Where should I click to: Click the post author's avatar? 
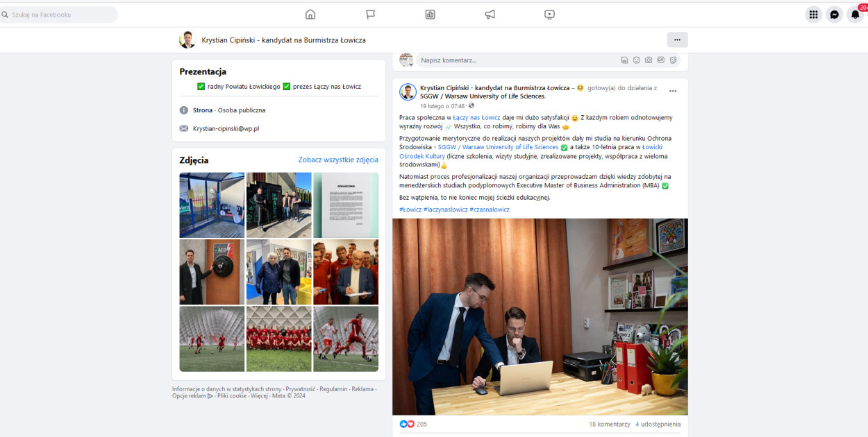pos(408,92)
